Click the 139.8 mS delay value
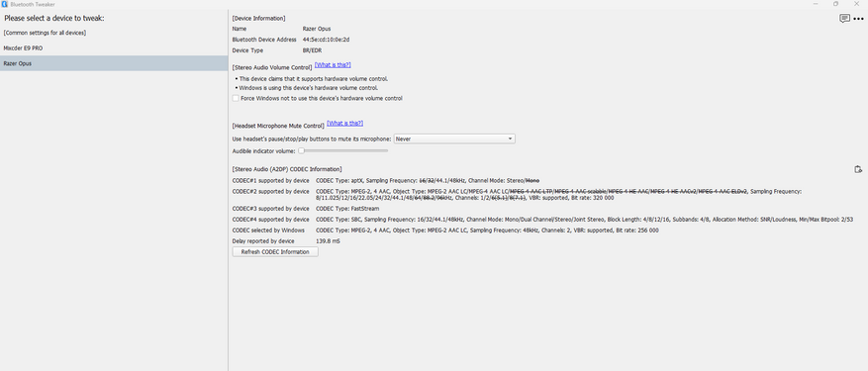The image size is (868, 371). (328, 240)
